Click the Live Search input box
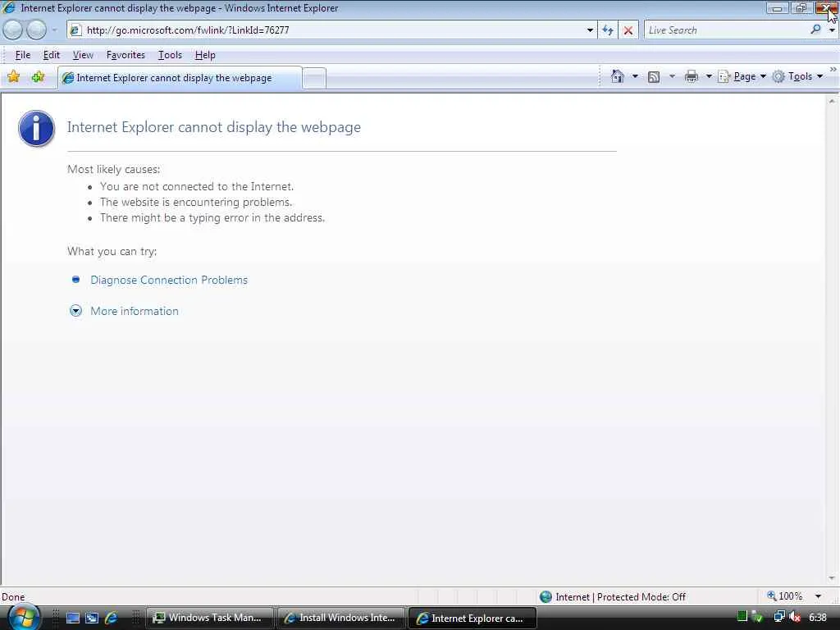The width and height of the screenshot is (840, 630). click(x=727, y=30)
